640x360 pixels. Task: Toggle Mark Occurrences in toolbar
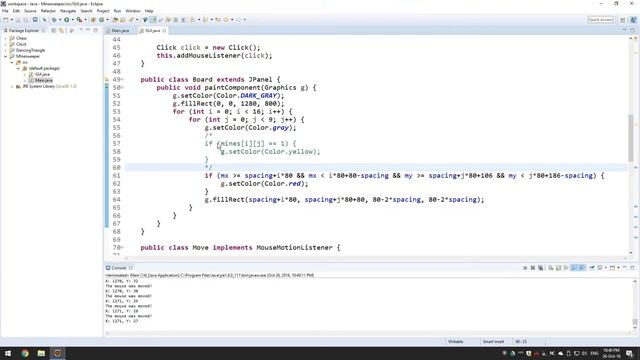click(153, 20)
